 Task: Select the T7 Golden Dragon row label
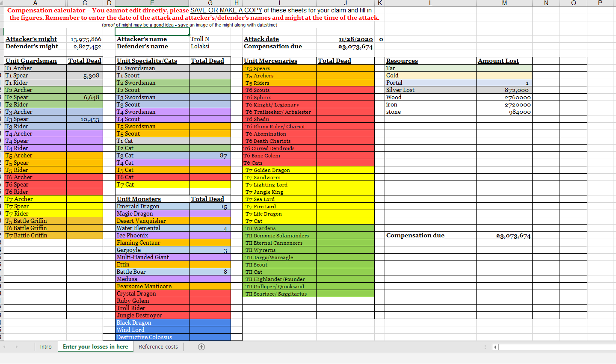[x=280, y=170]
